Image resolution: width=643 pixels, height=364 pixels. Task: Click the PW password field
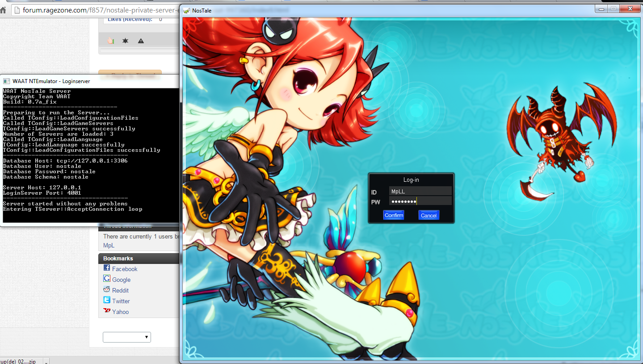[420, 201]
